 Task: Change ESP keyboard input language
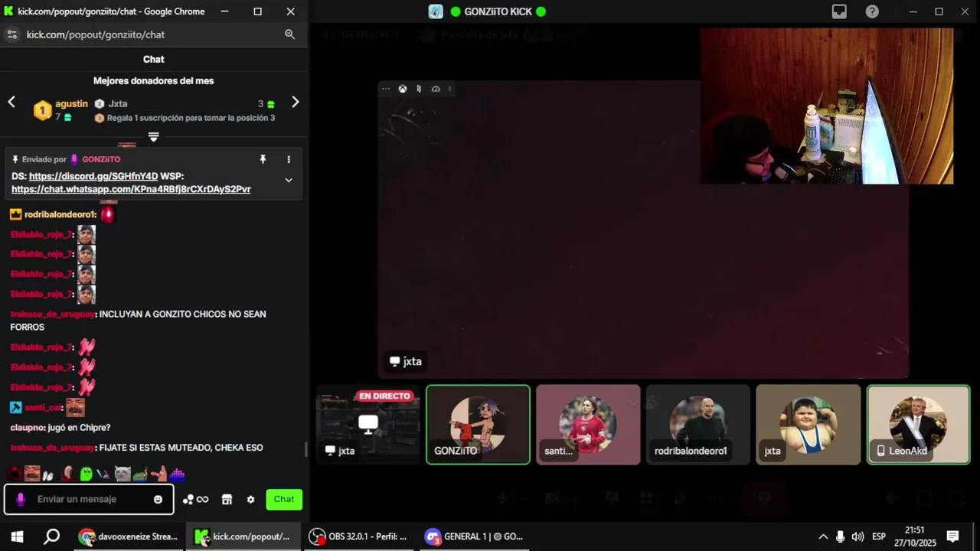pos(879,536)
